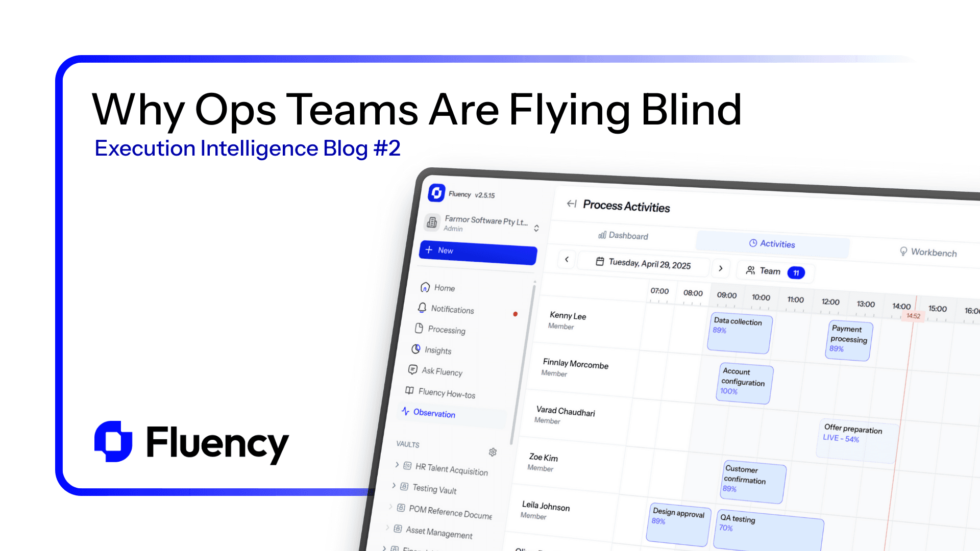Click team member Leila Johnson
980x551 pixels.
(546, 506)
